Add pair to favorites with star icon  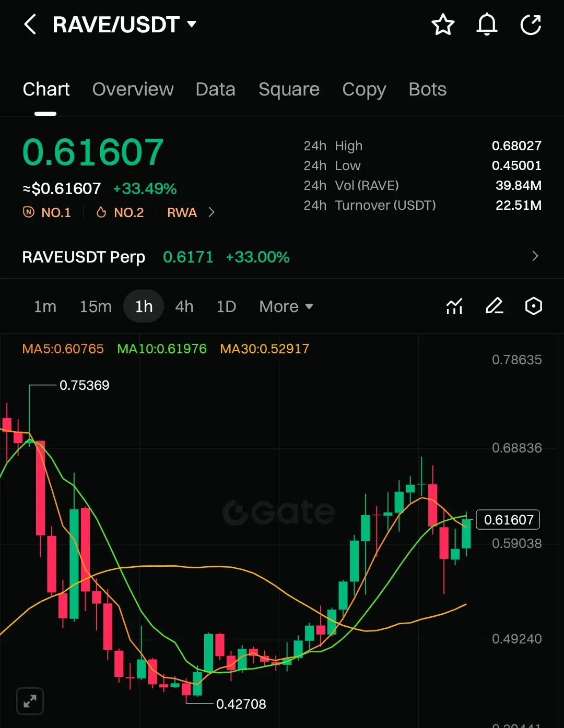(x=443, y=25)
